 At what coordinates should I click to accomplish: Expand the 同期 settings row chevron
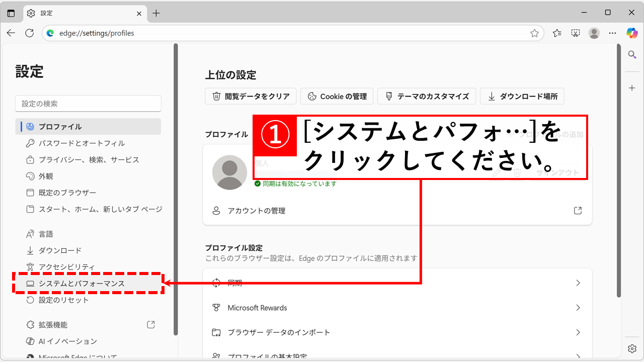[x=578, y=283]
